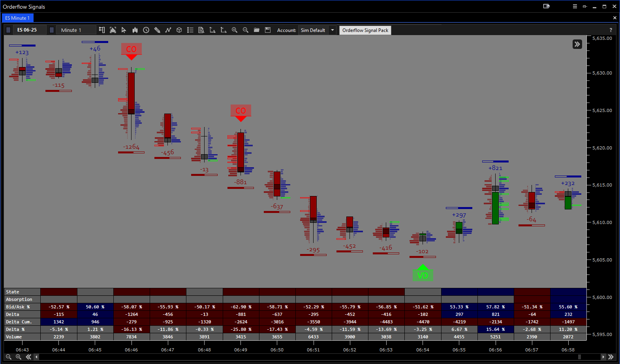Image resolution: width=620 pixels, height=364 pixels.
Task: Click the horizontal scrollbar thumb
Action: click(x=579, y=357)
